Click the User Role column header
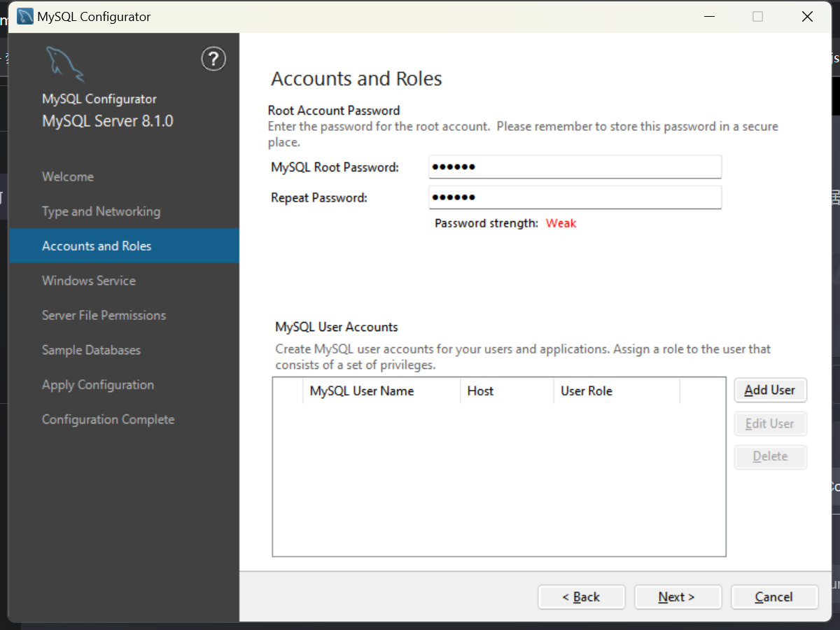The height and width of the screenshot is (630, 840). tap(616, 391)
